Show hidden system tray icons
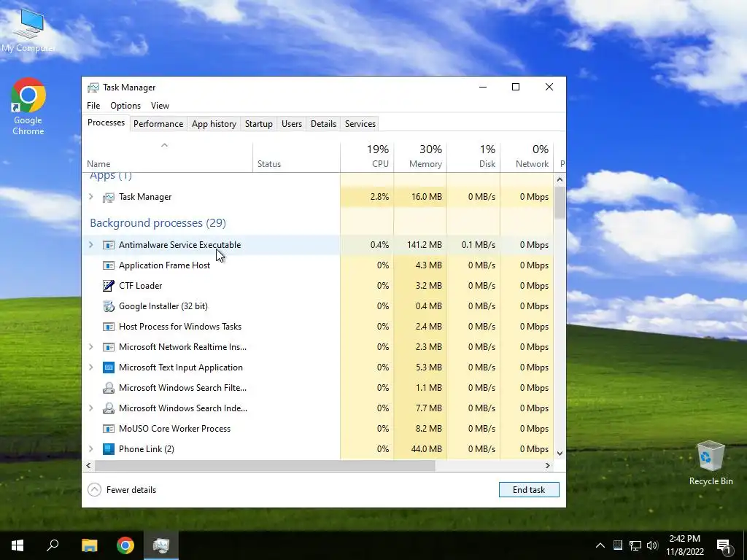747x560 pixels. pyautogui.click(x=600, y=545)
